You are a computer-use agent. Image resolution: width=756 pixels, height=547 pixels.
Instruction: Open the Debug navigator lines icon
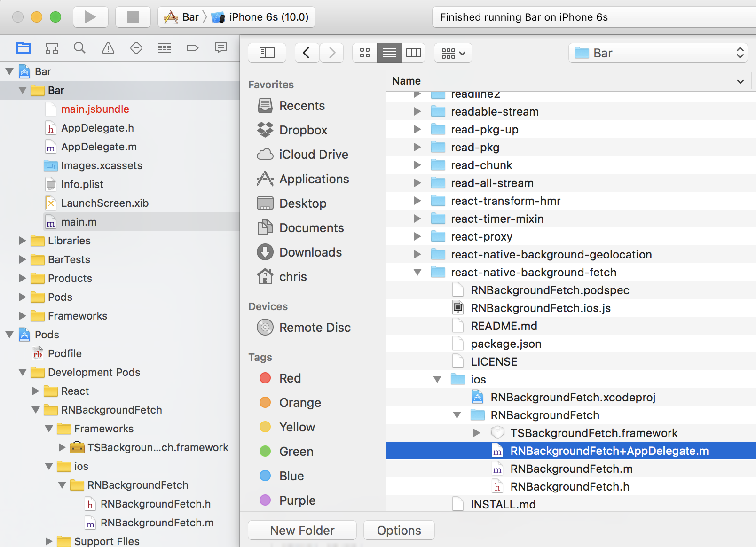[165, 48]
